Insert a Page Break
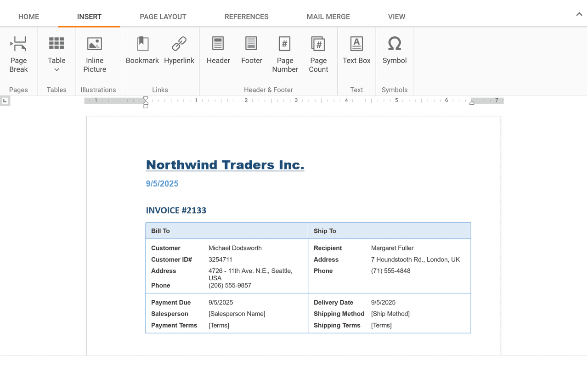Screen dimensions: 588x367 tap(18, 55)
